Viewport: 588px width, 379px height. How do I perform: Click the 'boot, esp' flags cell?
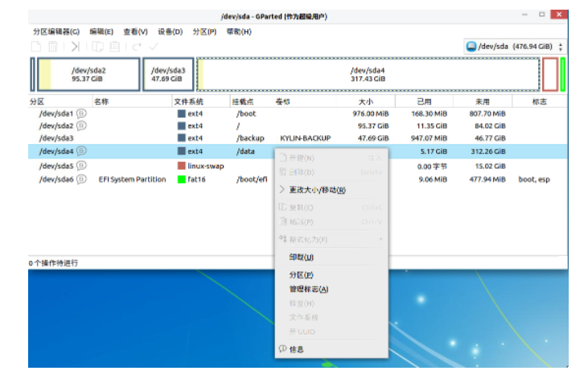534,179
